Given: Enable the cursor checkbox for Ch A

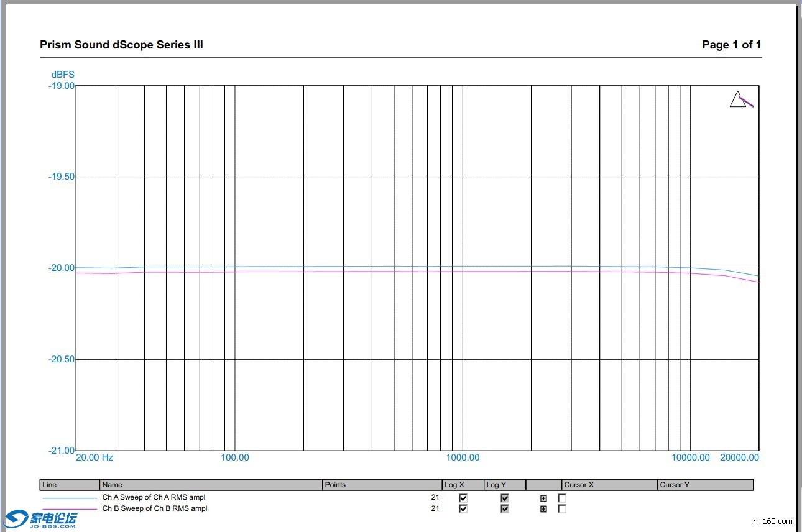Looking at the screenshot, I should coord(562,498).
